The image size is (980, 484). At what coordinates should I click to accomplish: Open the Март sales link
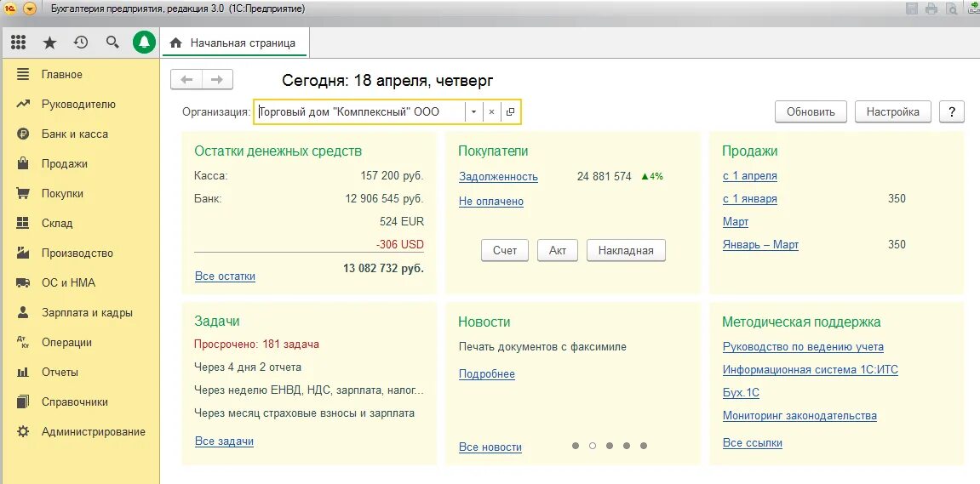736,222
